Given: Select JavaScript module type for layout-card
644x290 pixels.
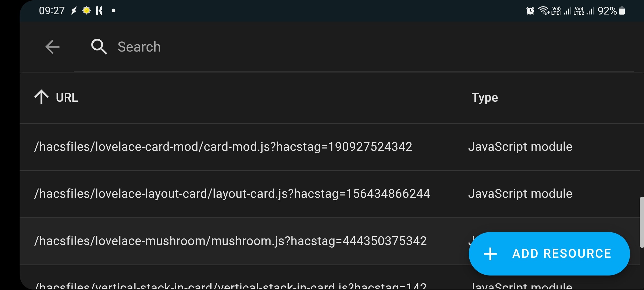Looking at the screenshot, I should pyautogui.click(x=520, y=194).
